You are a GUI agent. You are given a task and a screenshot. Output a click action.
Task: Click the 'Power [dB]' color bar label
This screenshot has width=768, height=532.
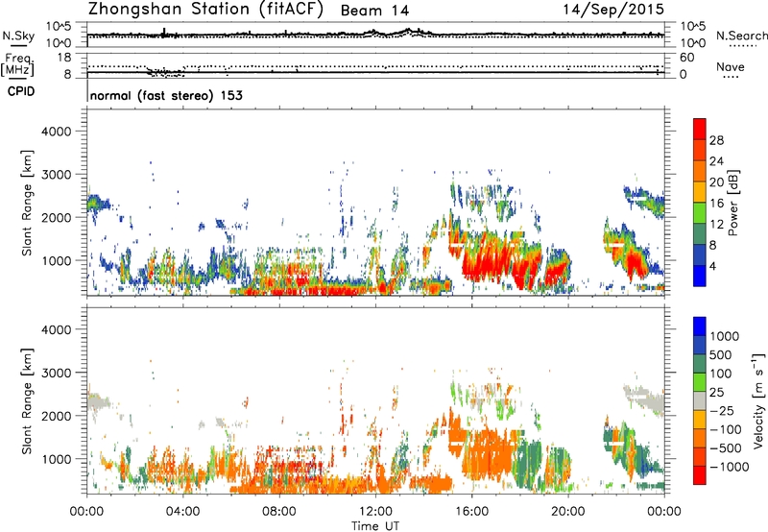coord(732,203)
